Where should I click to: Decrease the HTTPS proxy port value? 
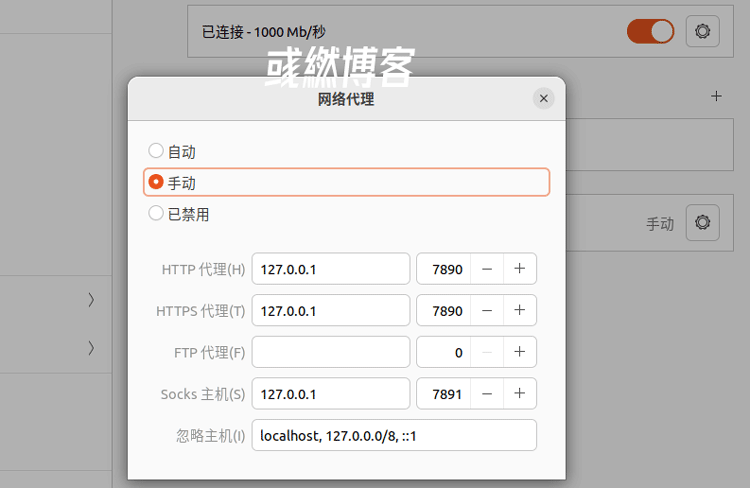[x=486, y=311]
